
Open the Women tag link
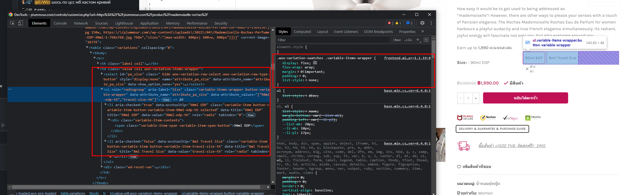pyautogui.click(x=485, y=193)
